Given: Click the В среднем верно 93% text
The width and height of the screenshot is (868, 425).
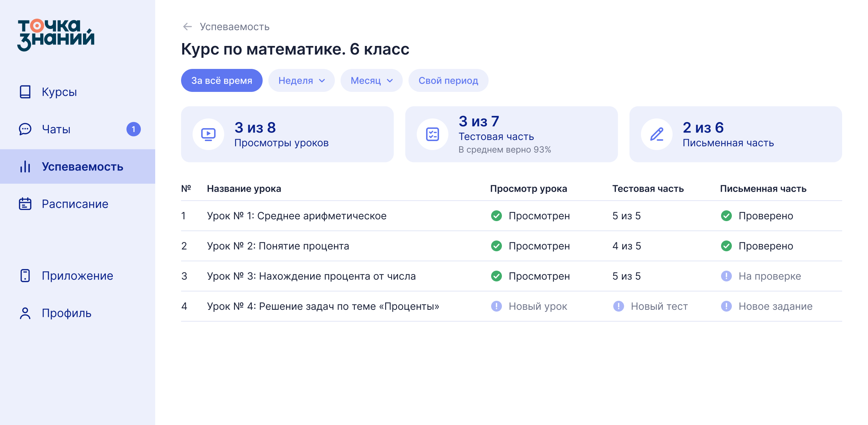Looking at the screenshot, I should point(505,149).
